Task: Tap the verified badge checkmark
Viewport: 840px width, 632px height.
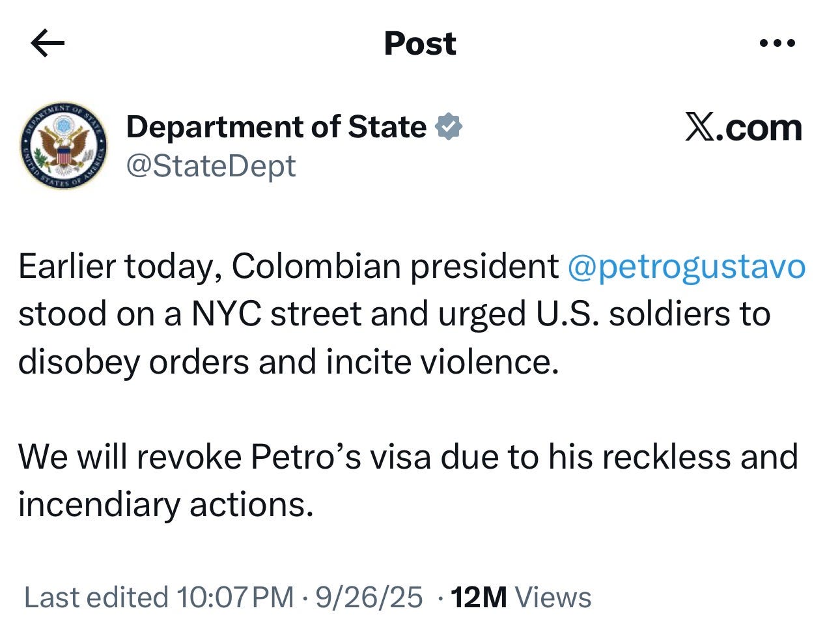Action: click(448, 126)
